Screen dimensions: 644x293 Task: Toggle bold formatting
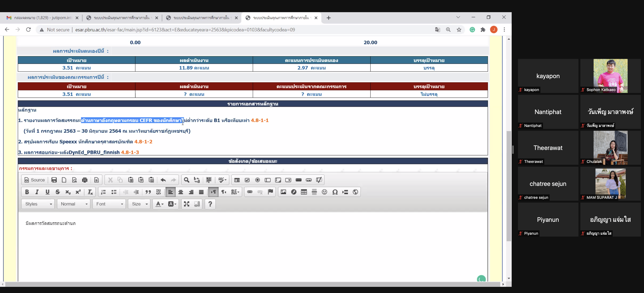click(27, 192)
